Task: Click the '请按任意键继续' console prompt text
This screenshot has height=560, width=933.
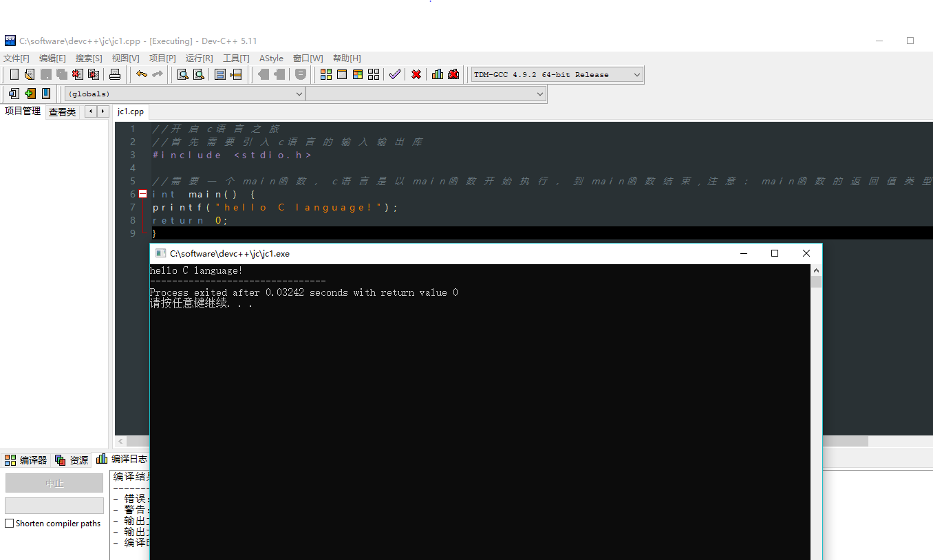Action: [x=201, y=303]
